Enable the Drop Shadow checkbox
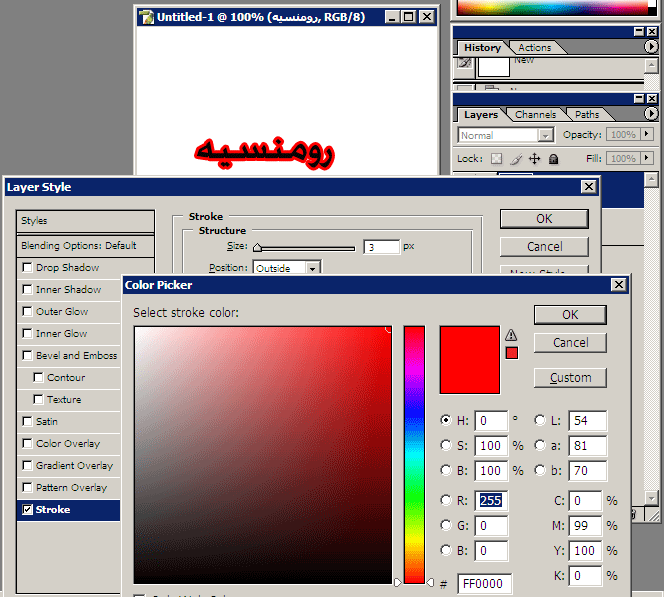Viewport: 664px width, 597px height. pyautogui.click(x=27, y=268)
